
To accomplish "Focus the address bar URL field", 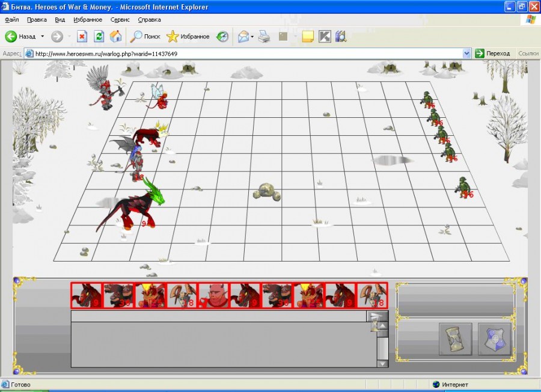I will click(247, 54).
